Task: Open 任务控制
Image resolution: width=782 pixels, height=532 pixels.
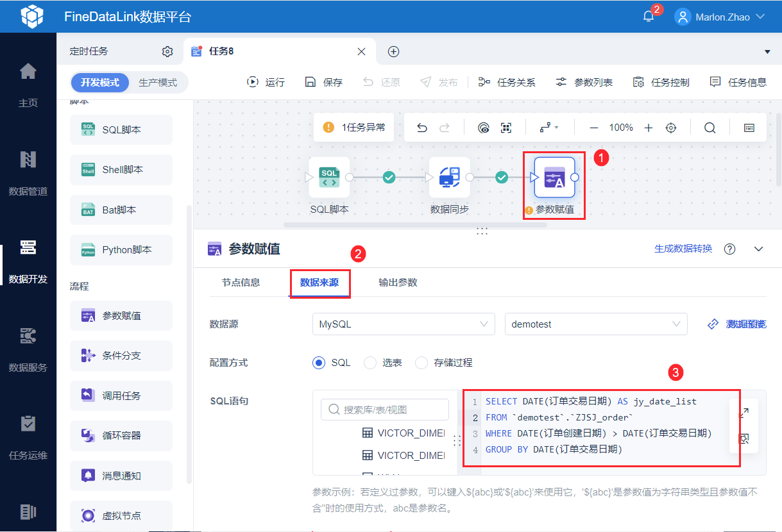Action: [661, 82]
